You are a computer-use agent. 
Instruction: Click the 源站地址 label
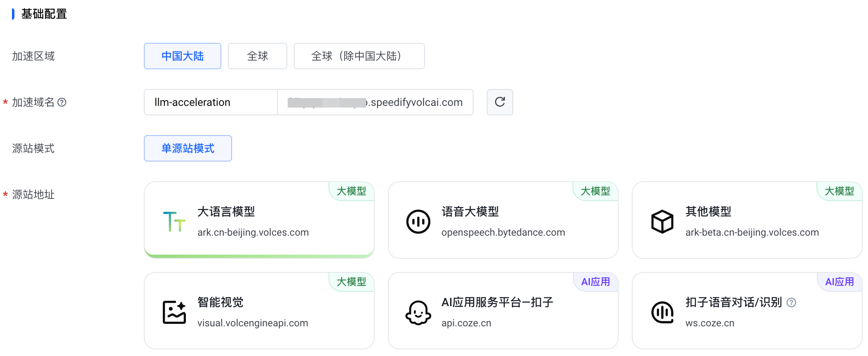[33, 194]
